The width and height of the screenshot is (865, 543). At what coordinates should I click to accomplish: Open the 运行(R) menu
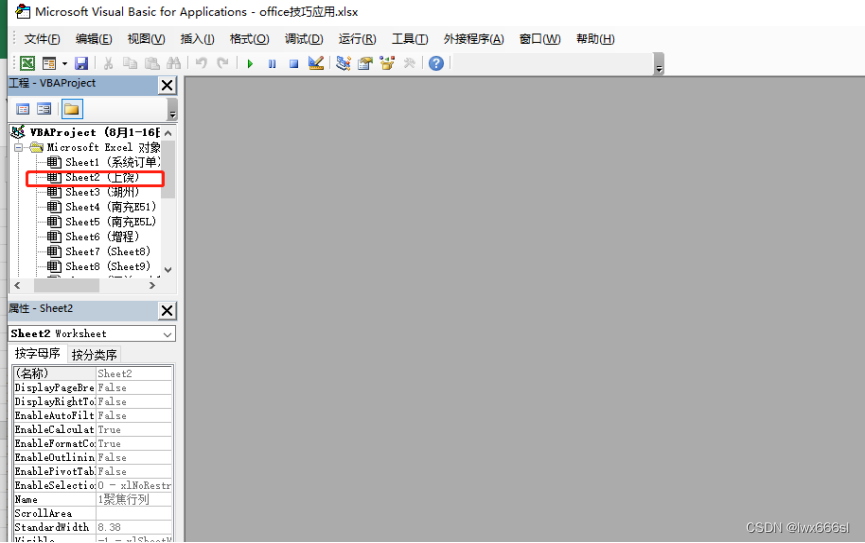tap(357, 39)
